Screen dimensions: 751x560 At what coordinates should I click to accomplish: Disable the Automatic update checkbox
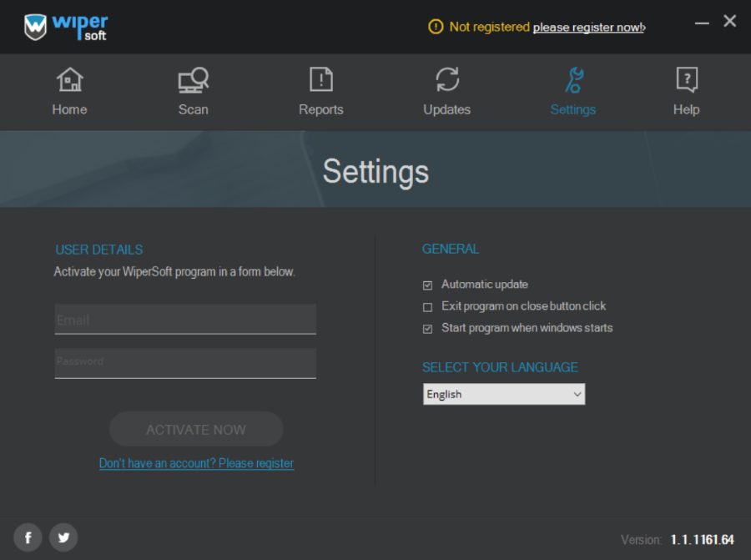pyautogui.click(x=428, y=285)
